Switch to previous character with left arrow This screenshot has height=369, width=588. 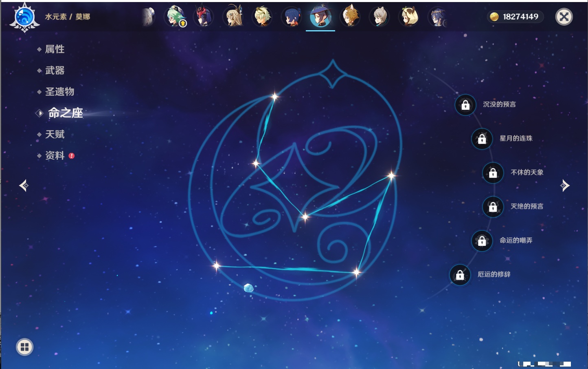(24, 186)
